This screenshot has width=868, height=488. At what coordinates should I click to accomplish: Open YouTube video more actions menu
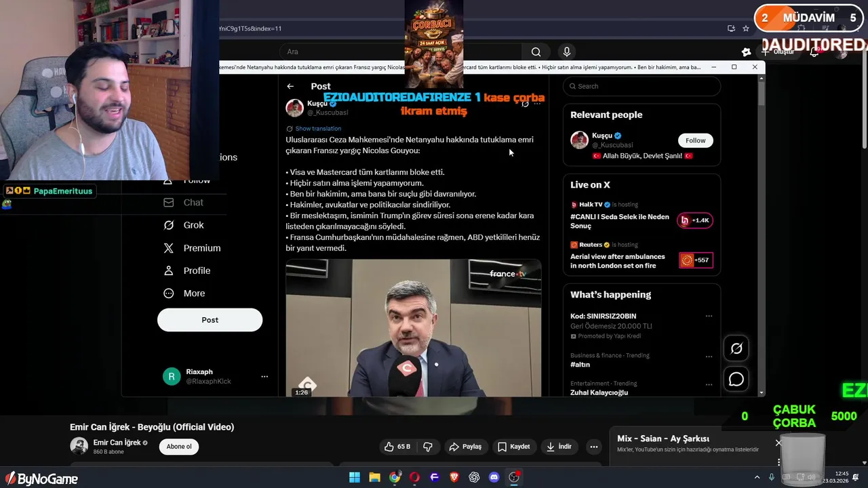coord(593,447)
